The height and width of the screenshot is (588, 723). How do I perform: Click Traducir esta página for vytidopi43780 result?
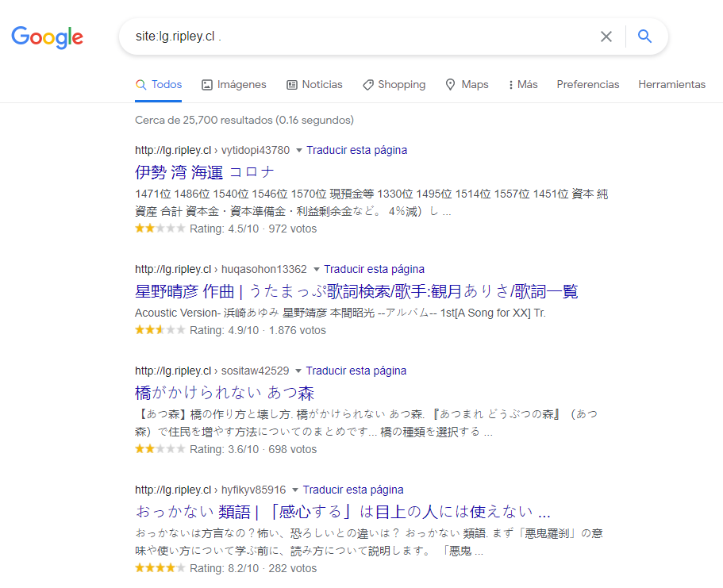pos(357,150)
